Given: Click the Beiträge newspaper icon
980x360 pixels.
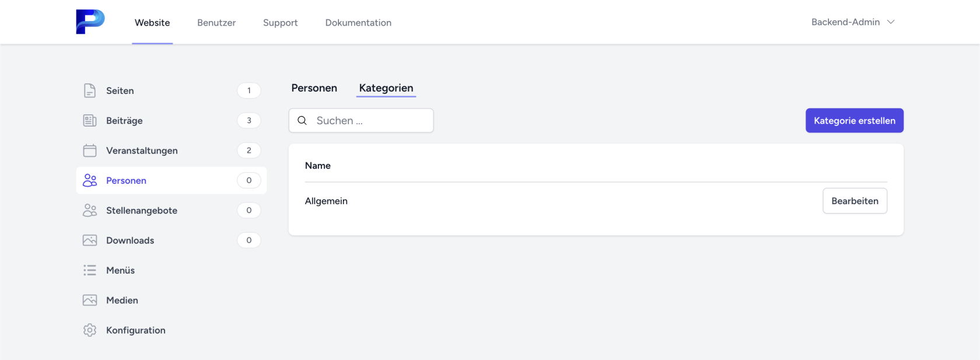Looking at the screenshot, I should pos(90,121).
